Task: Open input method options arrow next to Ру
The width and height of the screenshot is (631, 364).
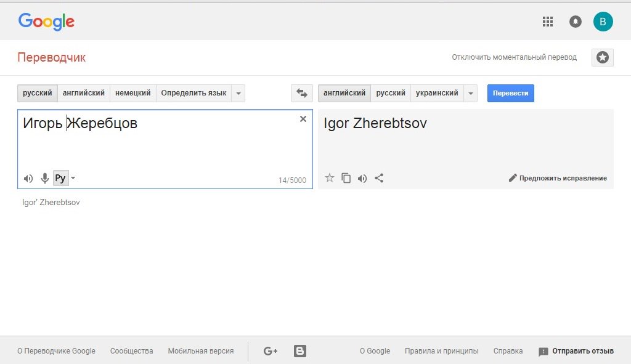Action: [x=73, y=179]
